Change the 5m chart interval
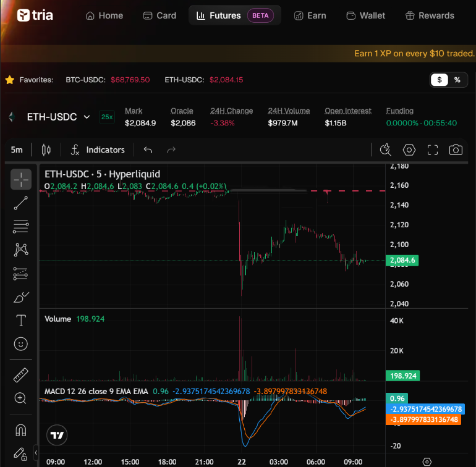Viewport: 476px width, 467px height. [17, 150]
